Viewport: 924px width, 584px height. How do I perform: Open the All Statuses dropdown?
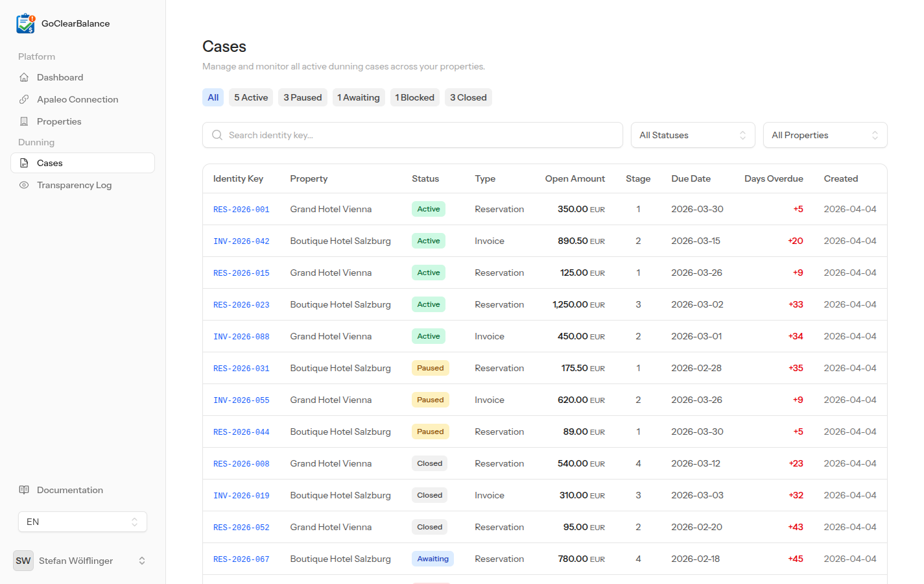tap(693, 135)
